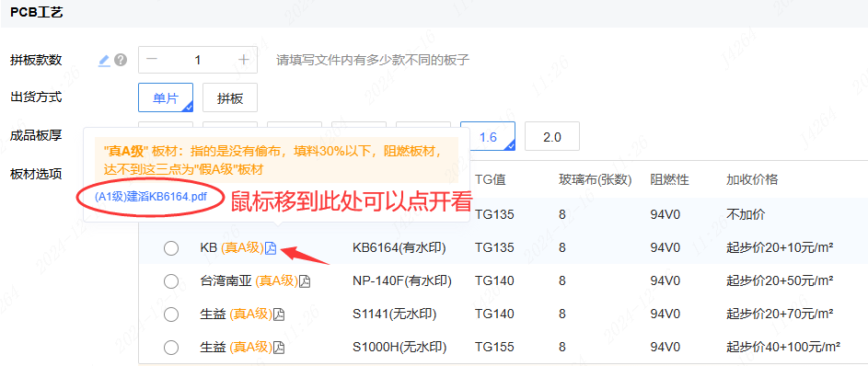Click the 请填写文件内有多少款不同的板子 hint text
This screenshot has width=868, height=366.
373,61
